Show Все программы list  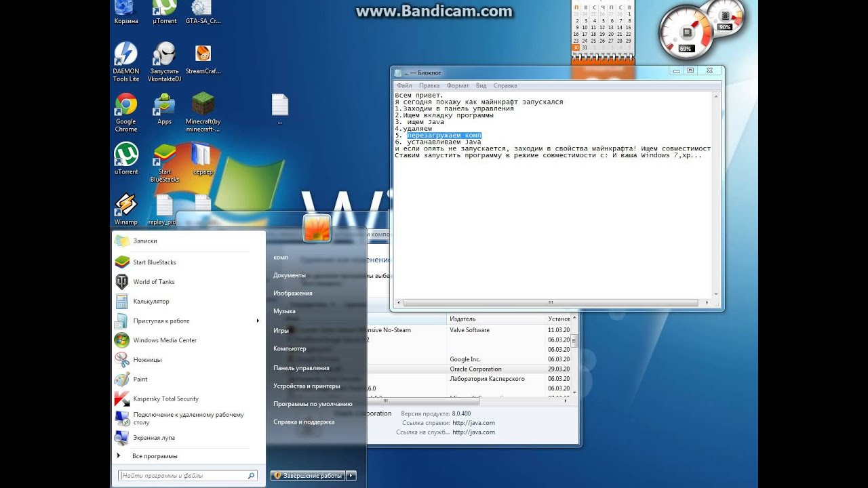coord(155,456)
